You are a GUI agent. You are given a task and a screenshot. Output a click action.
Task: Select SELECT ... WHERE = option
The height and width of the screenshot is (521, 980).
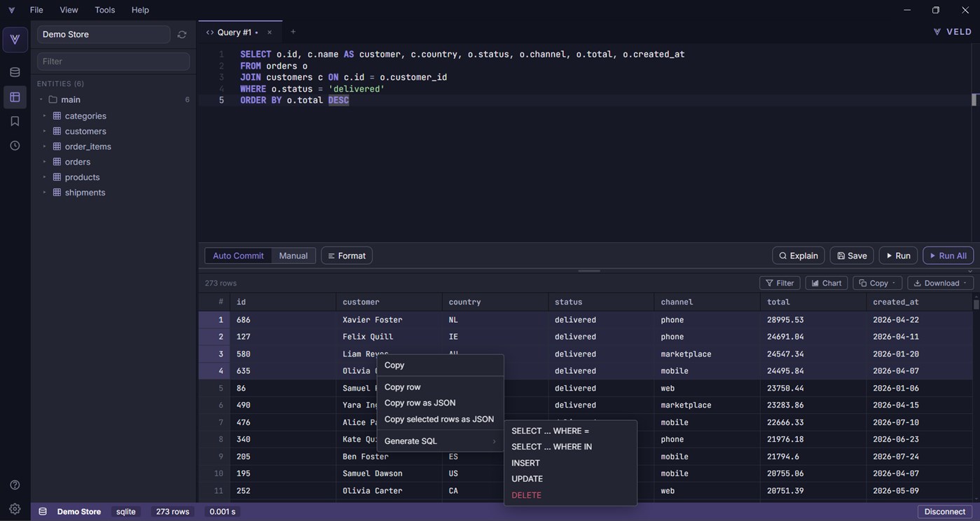[x=570, y=431]
